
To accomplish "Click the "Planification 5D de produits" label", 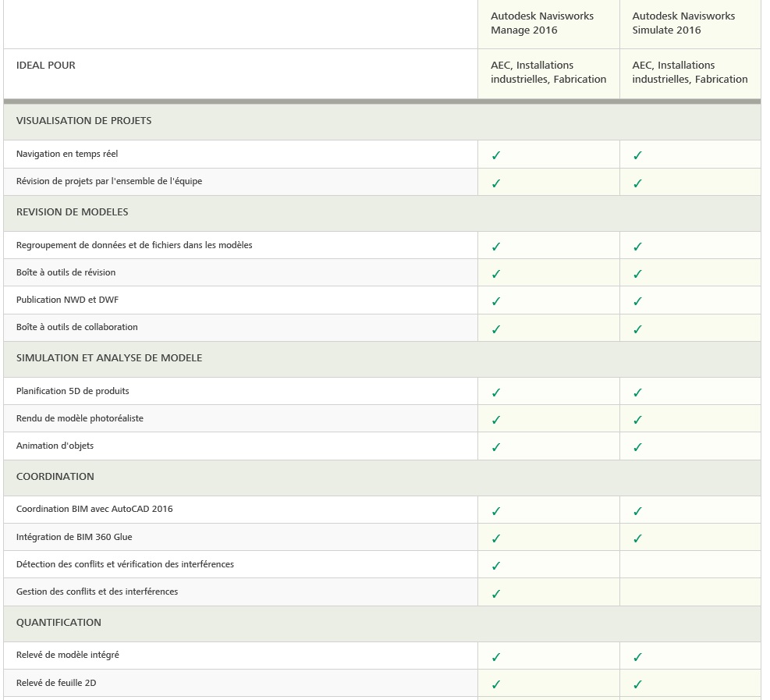I will [73, 391].
